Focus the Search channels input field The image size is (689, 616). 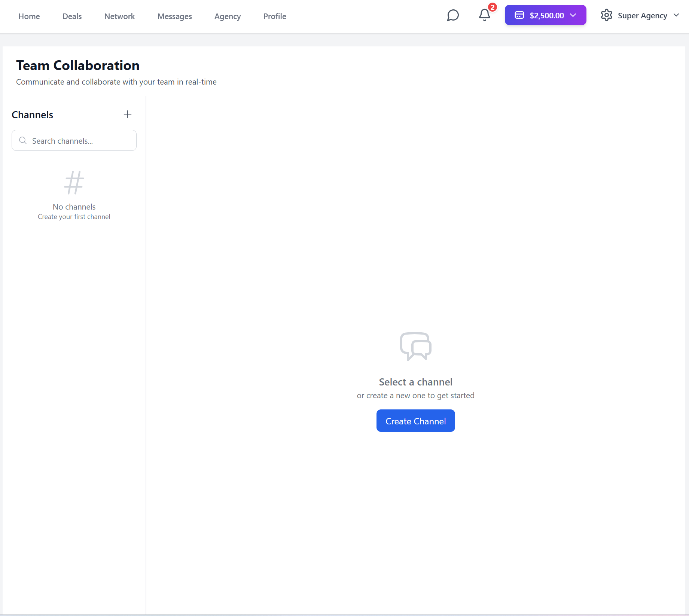pos(74,140)
